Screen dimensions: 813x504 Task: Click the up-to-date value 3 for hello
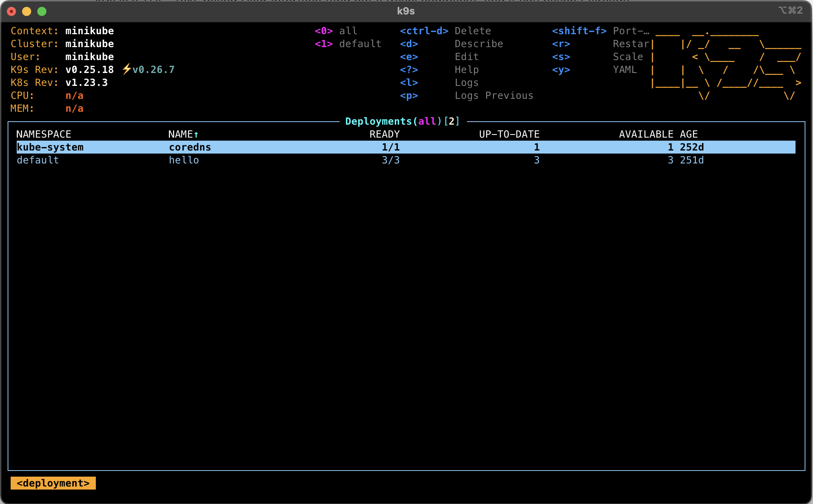coord(537,160)
